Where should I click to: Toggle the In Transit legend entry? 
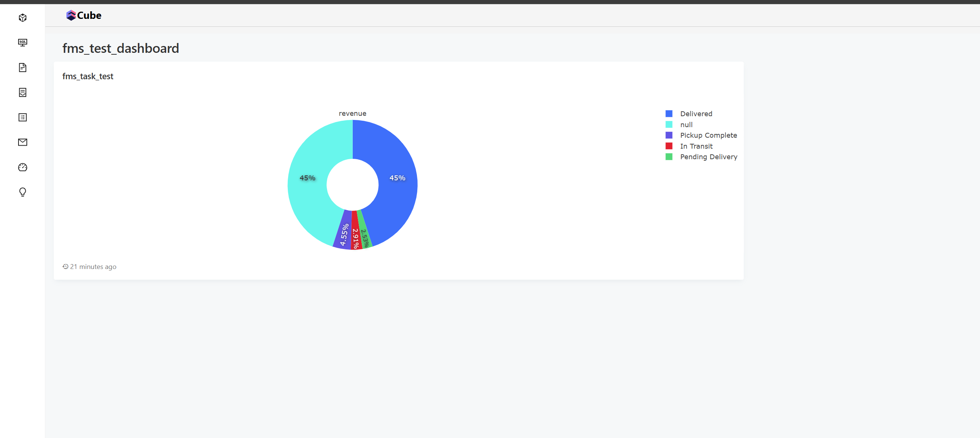[x=696, y=146]
